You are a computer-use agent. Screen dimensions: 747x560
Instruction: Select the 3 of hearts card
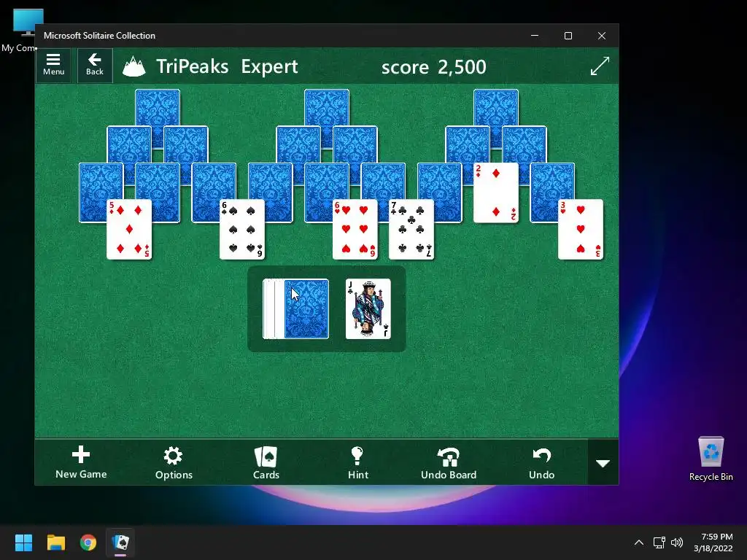click(x=580, y=229)
